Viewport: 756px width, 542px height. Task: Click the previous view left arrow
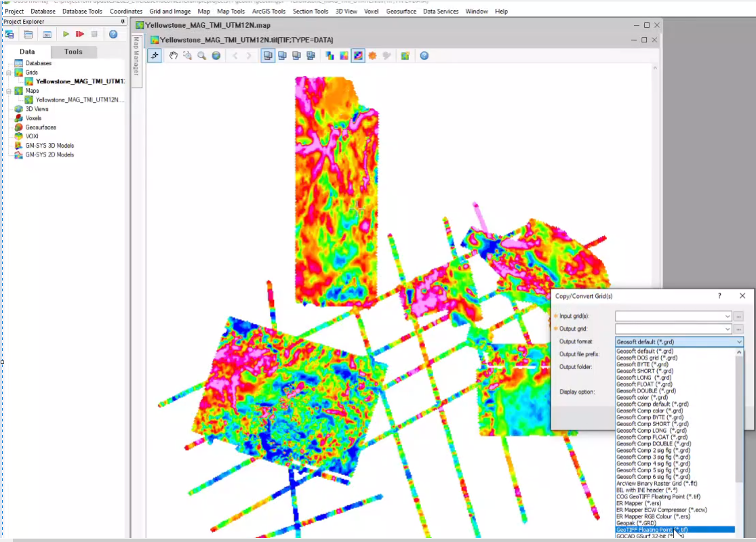pyautogui.click(x=235, y=56)
